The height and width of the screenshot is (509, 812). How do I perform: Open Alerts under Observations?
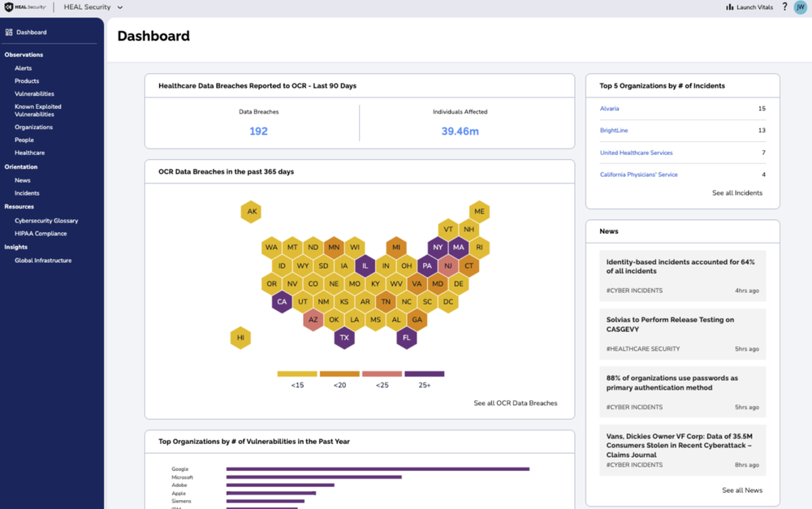(23, 67)
